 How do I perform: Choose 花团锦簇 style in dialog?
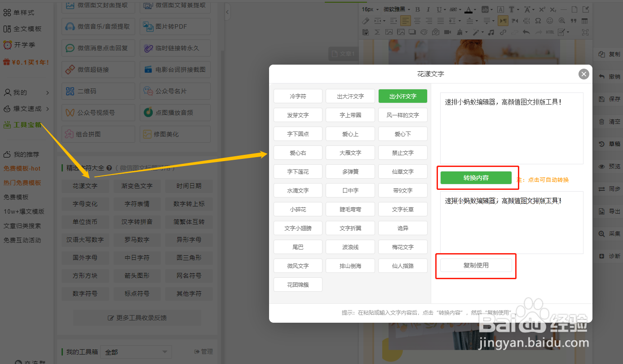pos(298,285)
